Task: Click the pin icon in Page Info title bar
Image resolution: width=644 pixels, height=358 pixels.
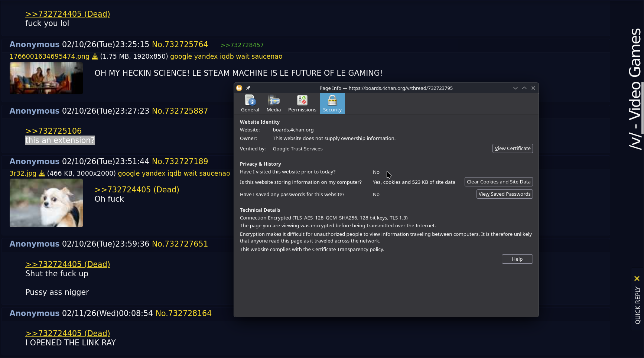Action: click(x=248, y=88)
